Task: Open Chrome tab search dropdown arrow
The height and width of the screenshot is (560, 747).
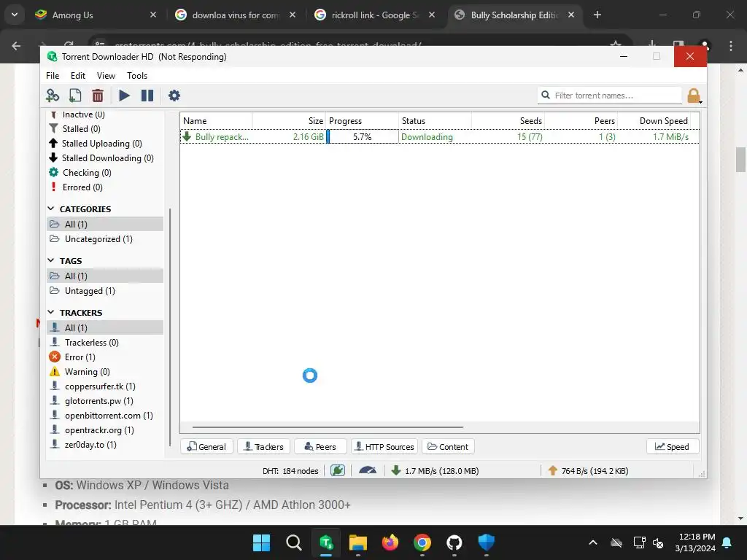Action: [x=15, y=15]
